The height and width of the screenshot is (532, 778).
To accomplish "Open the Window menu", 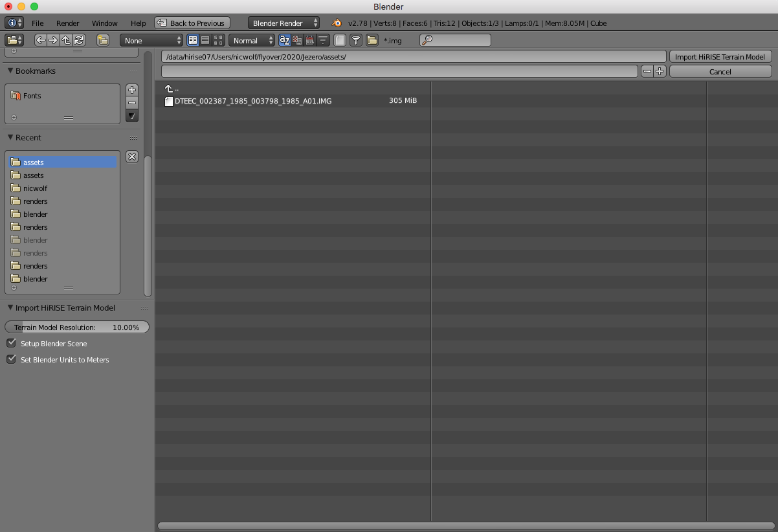I will pyautogui.click(x=104, y=23).
